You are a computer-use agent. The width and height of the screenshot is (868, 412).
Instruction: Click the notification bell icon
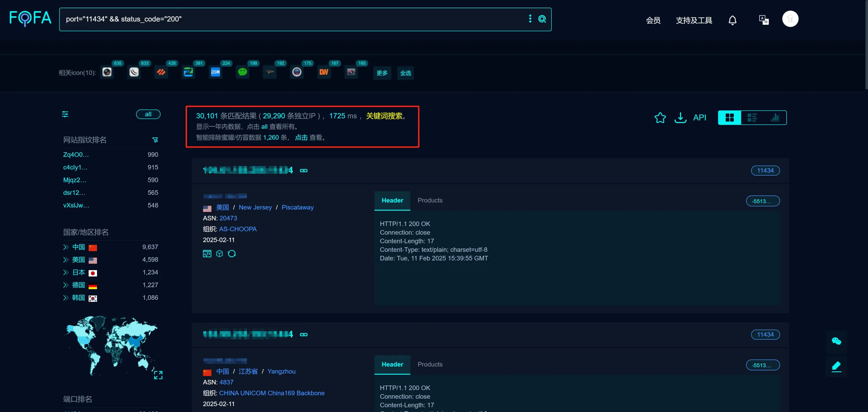coord(732,20)
